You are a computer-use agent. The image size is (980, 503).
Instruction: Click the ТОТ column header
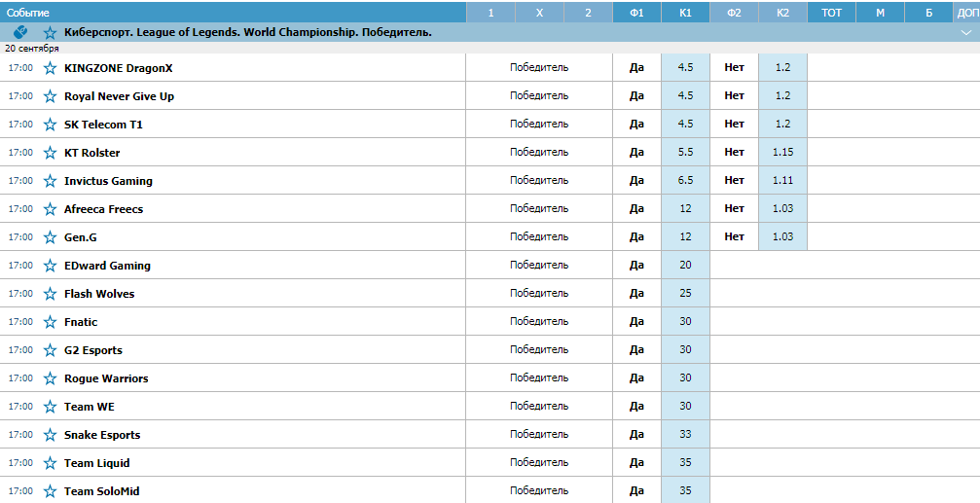(832, 13)
